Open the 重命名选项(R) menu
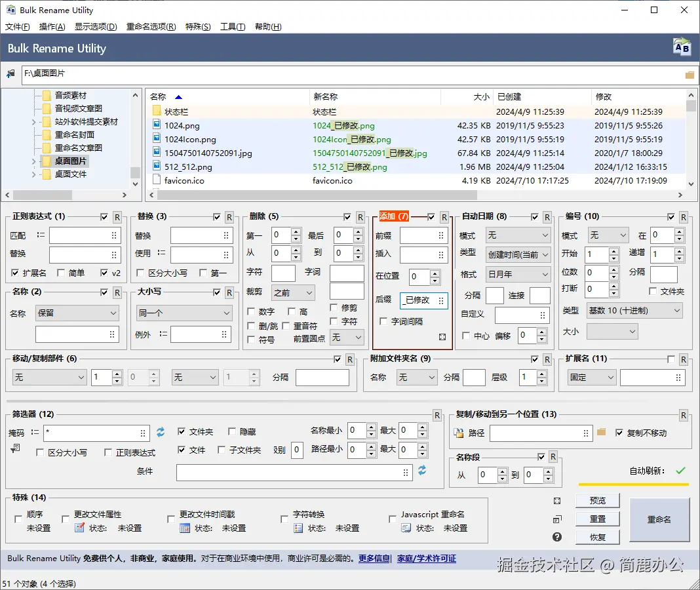Image resolution: width=700 pixels, height=590 pixels. [x=151, y=26]
